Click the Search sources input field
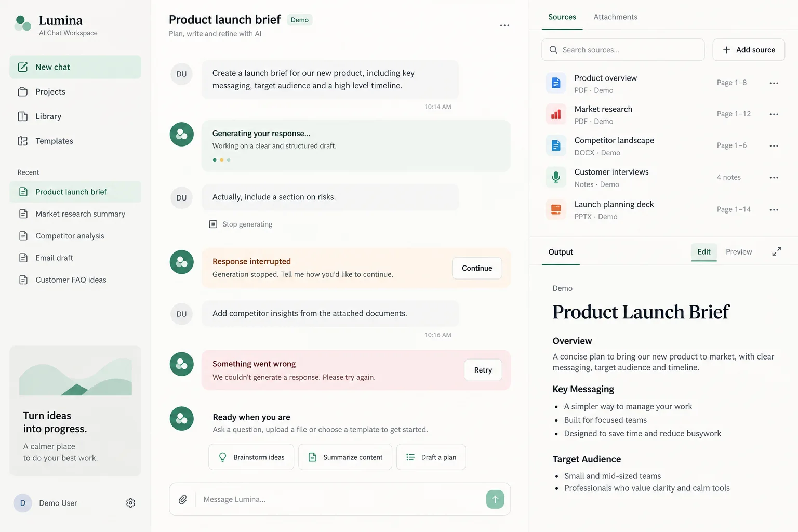 pyautogui.click(x=623, y=50)
